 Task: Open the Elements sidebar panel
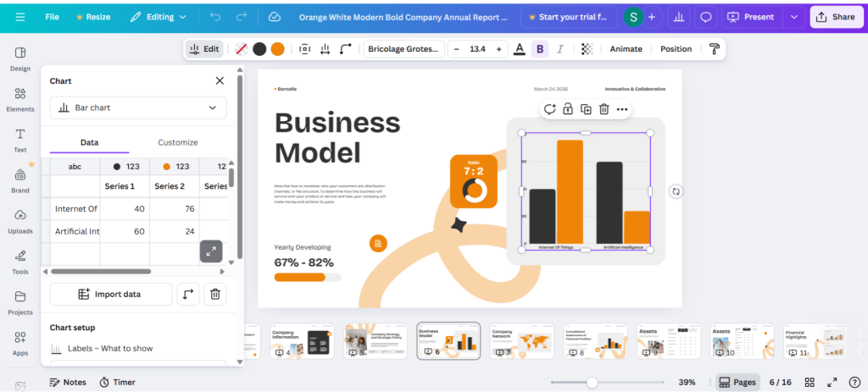[20, 100]
